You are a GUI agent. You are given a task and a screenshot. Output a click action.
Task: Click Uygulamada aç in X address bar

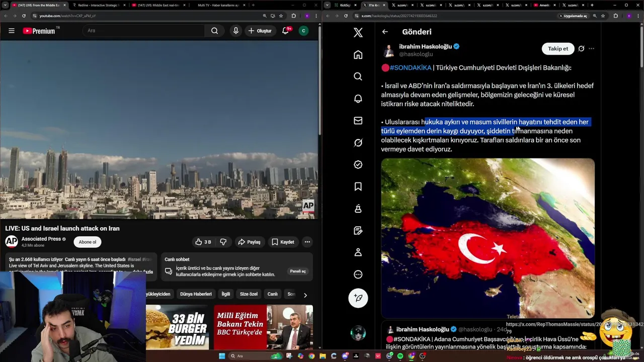(x=573, y=16)
